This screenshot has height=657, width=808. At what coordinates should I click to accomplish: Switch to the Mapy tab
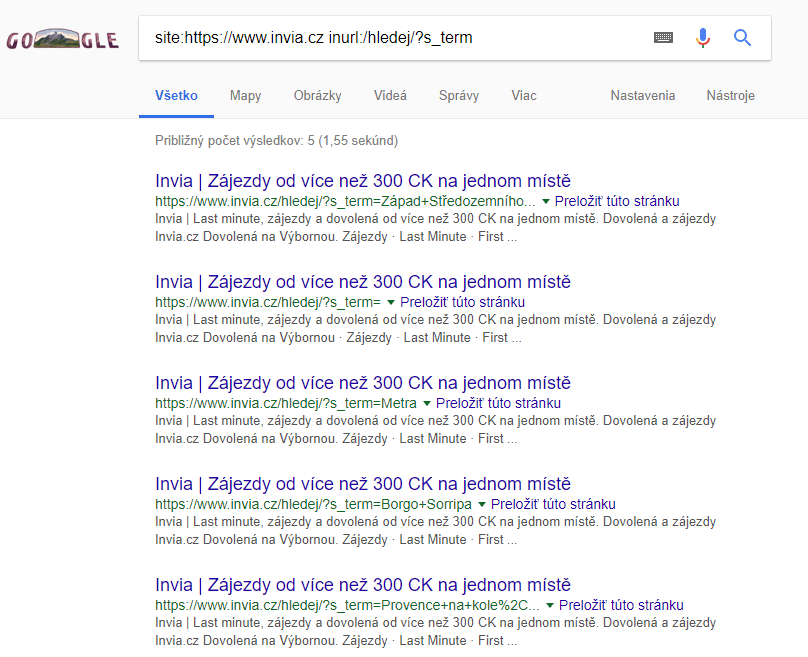pos(245,96)
